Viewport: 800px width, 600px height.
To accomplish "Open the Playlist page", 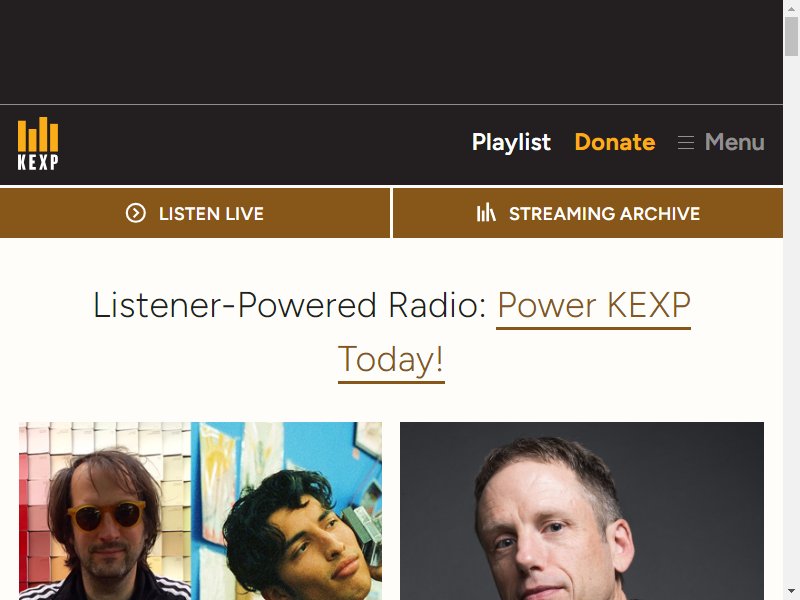I will 511,142.
